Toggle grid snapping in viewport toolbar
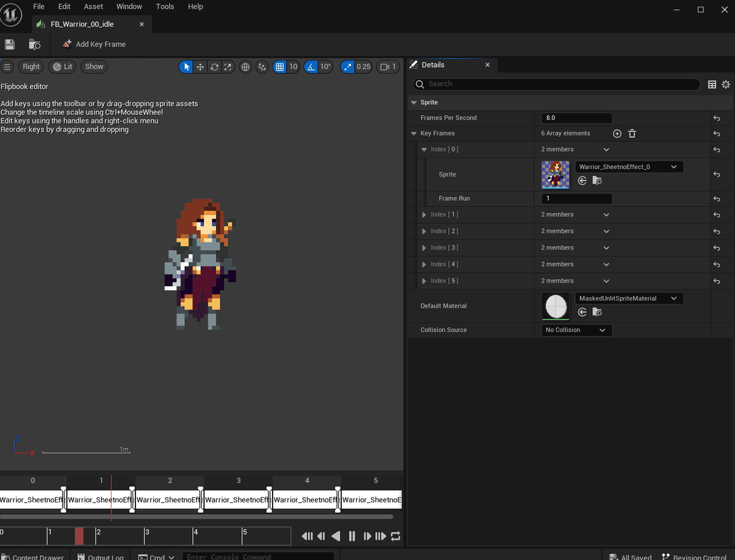The width and height of the screenshot is (735, 560). pos(279,67)
